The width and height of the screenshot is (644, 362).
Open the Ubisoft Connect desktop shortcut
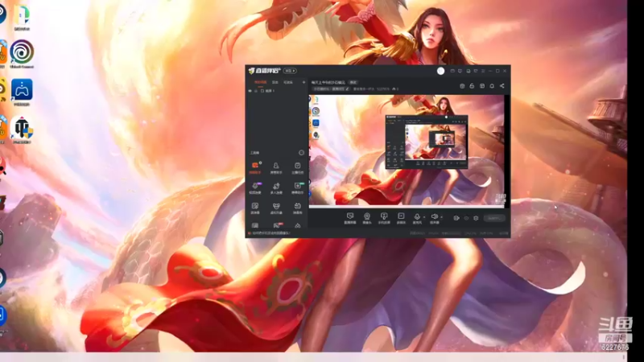tap(22, 53)
